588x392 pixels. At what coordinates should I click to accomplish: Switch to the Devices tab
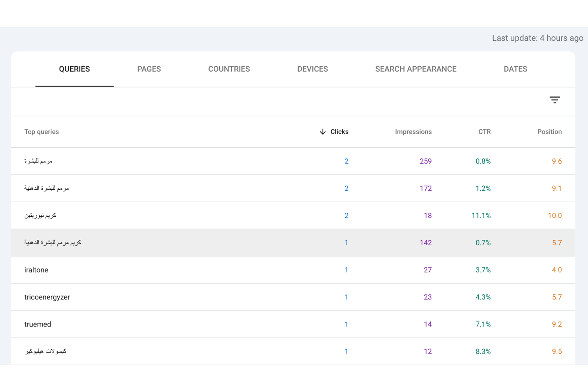pos(312,69)
